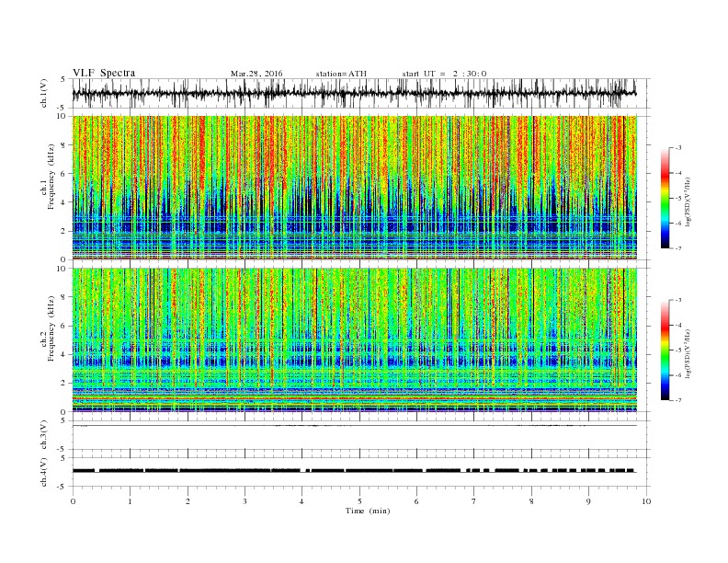Viewport: 728px width, 563px height.
Task: Click the "-7" label on the ch.2 colorbar
Action: [x=678, y=400]
